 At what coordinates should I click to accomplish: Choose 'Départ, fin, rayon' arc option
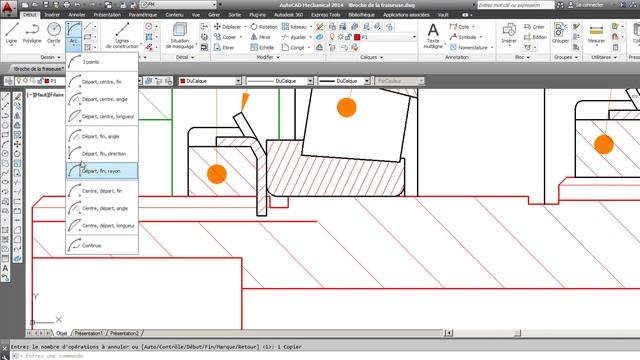(x=102, y=171)
